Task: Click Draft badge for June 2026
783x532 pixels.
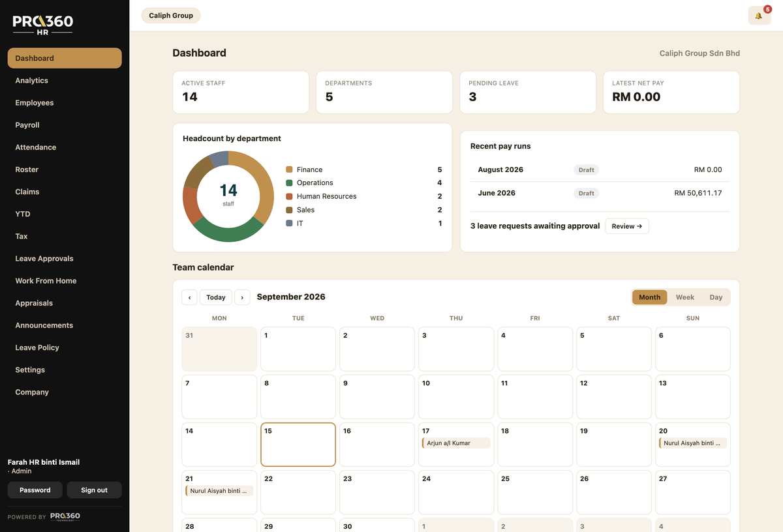Action: click(587, 193)
